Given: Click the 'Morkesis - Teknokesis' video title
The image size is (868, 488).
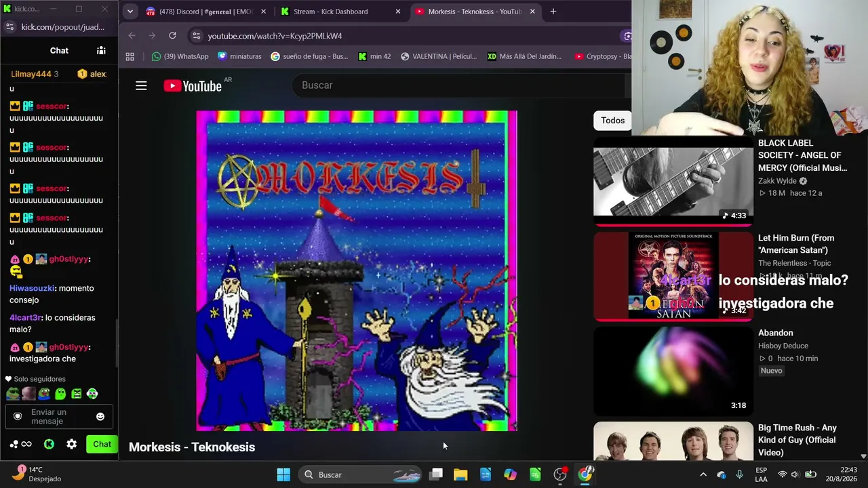Looking at the screenshot, I should point(192,447).
